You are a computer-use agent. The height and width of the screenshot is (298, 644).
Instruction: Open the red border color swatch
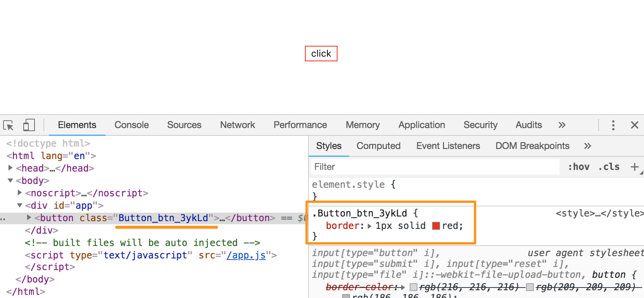point(436,226)
